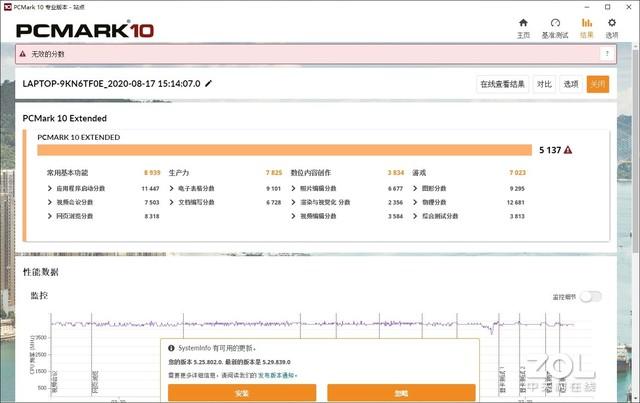Click the 电子表格分数 value 9 101
The image size is (640, 403).
click(273, 189)
